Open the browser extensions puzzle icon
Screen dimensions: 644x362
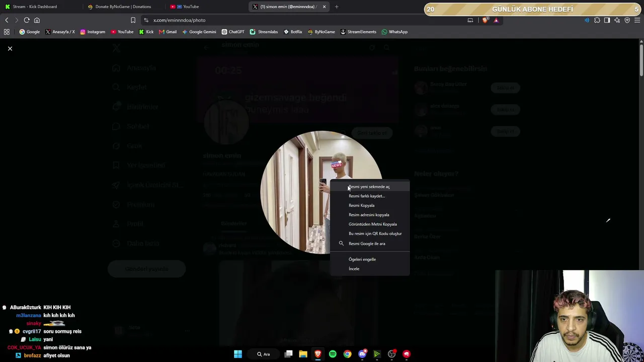pos(597,20)
